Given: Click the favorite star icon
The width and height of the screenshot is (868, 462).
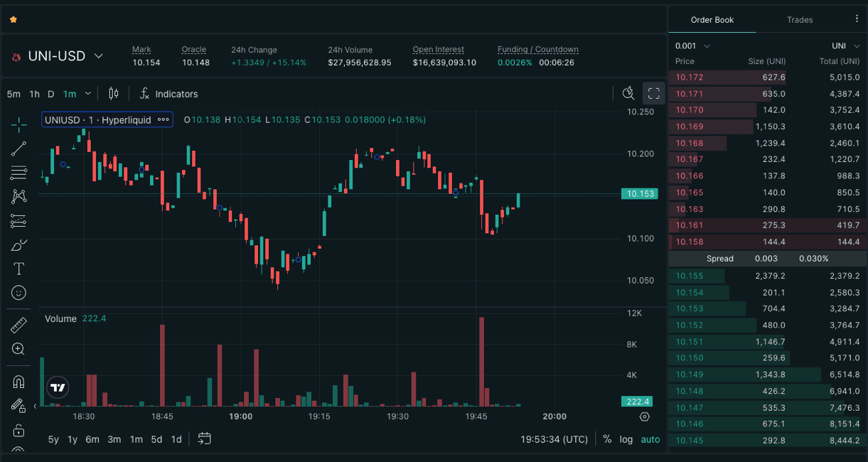Looking at the screenshot, I should click(13, 20).
